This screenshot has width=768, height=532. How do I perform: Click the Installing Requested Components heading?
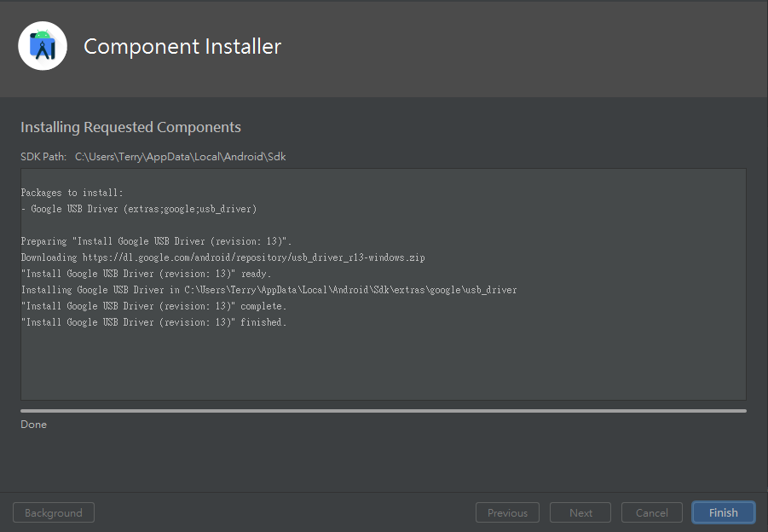coord(130,127)
